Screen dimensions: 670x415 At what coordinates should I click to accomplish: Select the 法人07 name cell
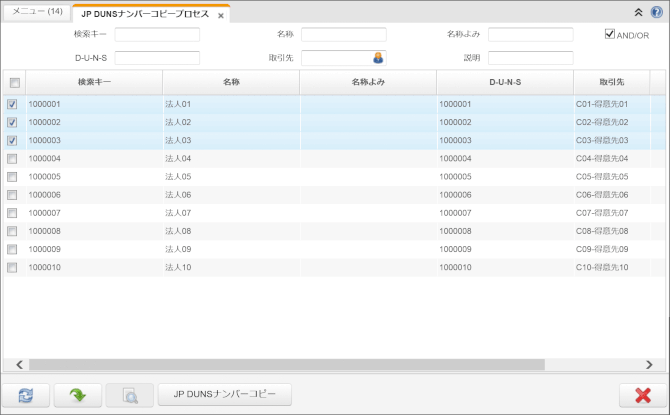coord(231,213)
